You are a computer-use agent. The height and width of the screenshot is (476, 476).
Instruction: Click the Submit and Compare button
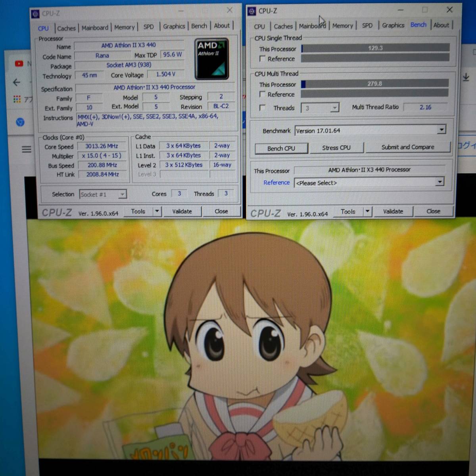coord(408,147)
